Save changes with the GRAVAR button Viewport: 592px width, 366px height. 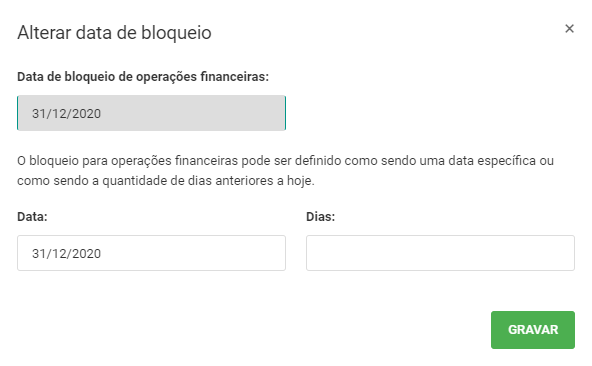coord(533,330)
